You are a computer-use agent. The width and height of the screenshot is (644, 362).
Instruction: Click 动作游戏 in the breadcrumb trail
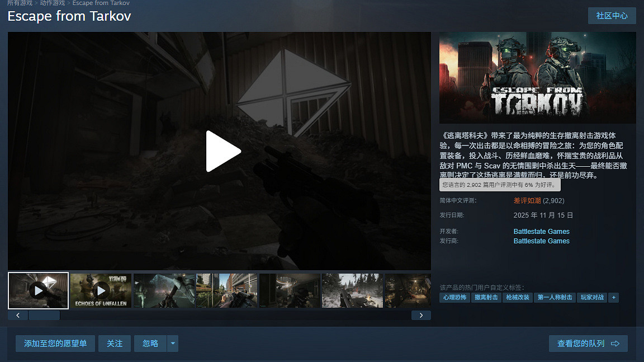pyautogui.click(x=51, y=3)
